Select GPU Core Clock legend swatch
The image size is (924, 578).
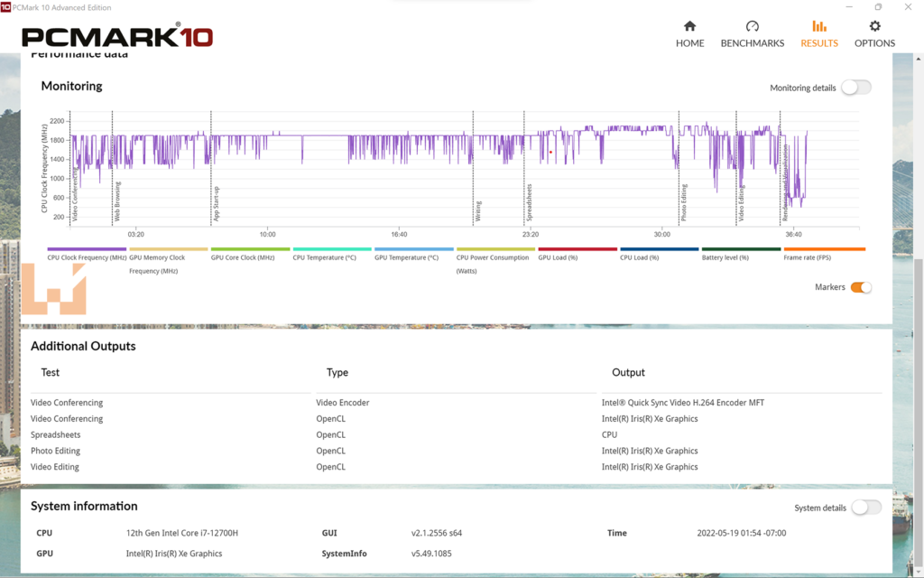pyautogui.click(x=251, y=249)
